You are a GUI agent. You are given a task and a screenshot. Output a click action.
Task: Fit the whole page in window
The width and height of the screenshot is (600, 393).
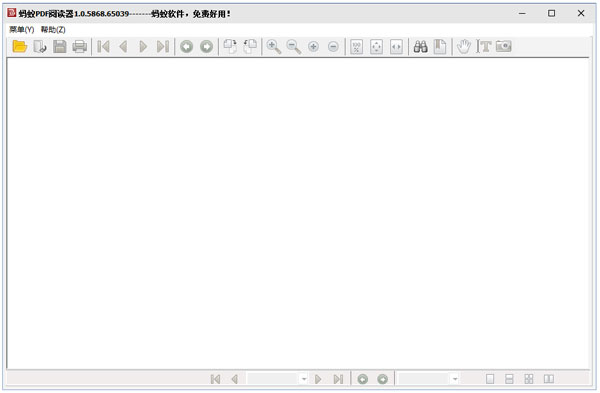pyautogui.click(x=377, y=47)
